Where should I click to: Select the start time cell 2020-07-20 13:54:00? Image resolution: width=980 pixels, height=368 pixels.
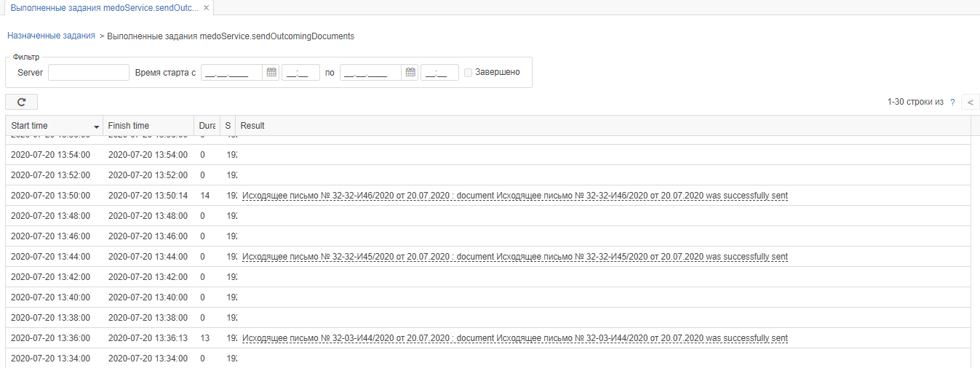[x=51, y=155]
